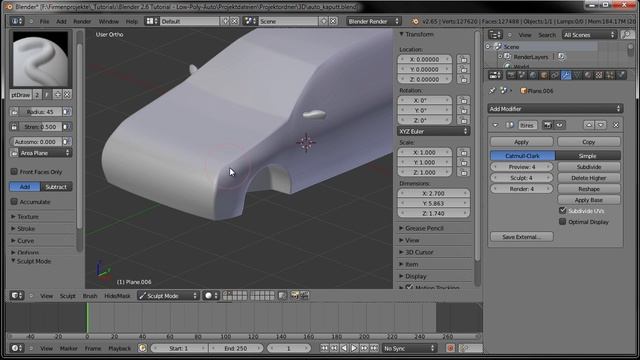Click the X button to delete the Multires modifier
Screen dimensions: 640x360
tap(616, 125)
